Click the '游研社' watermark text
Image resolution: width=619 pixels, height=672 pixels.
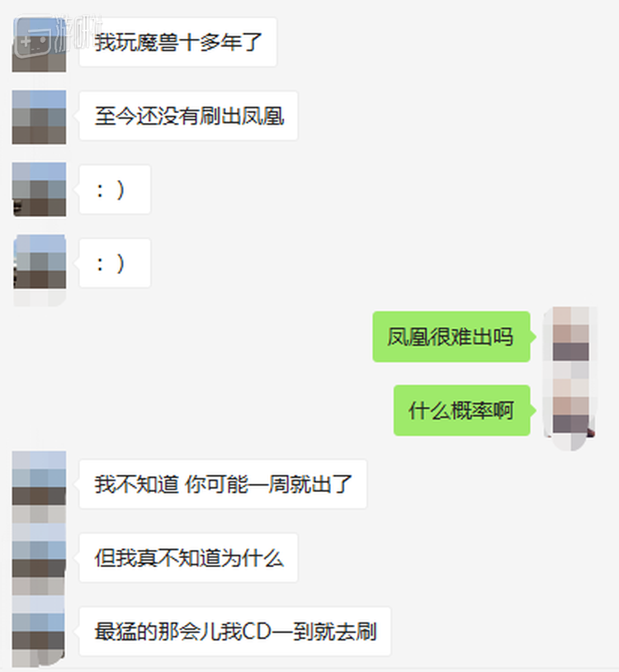pos(79,33)
